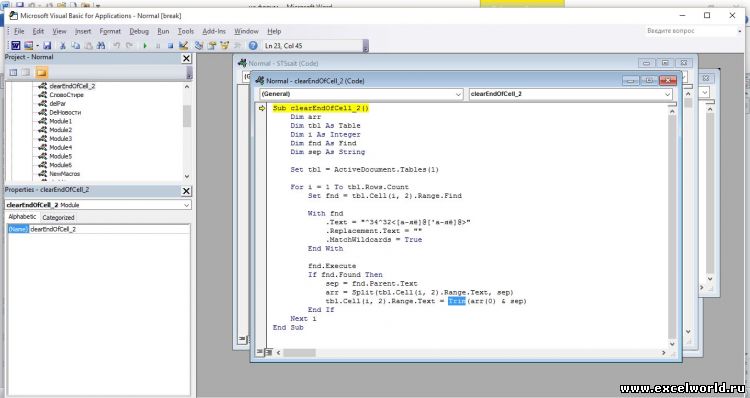Close the Properties panel
Viewport: 750px width, 398px height.
[x=187, y=191]
